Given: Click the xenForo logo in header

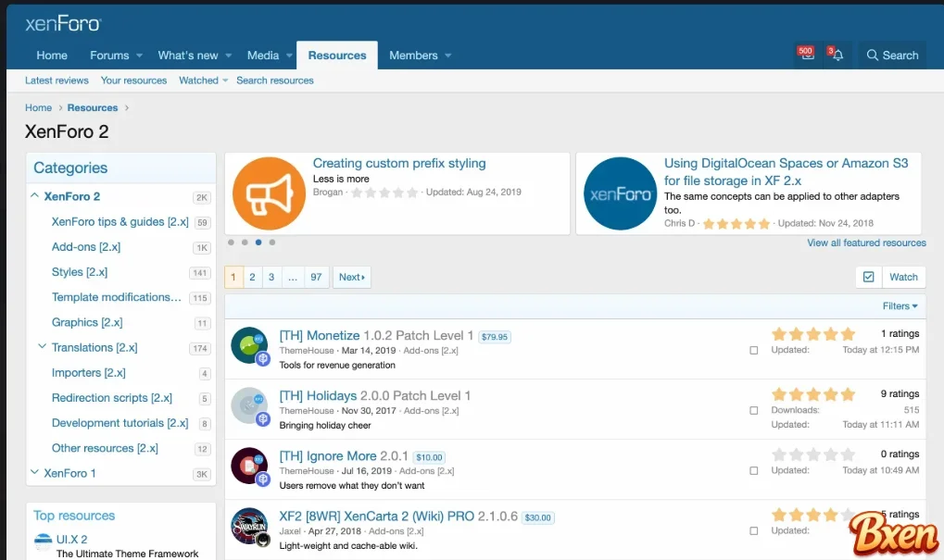Looking at the screenshot, I should (63, 23).
